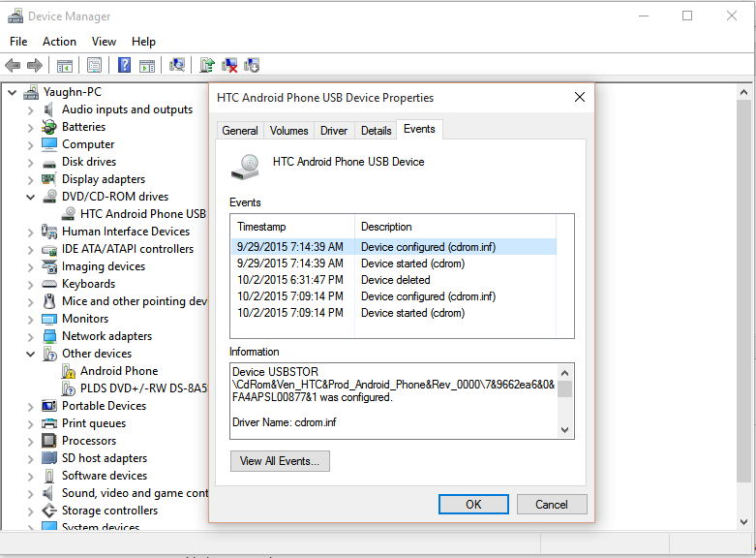Click the Forward arrow toolbar icon

click(35, 65)
